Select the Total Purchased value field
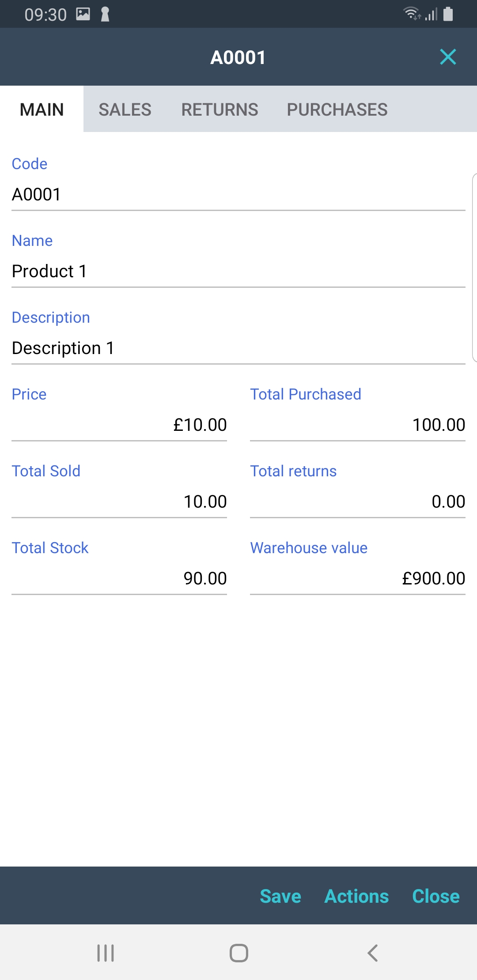477x980 pixels. pos(358,425)
